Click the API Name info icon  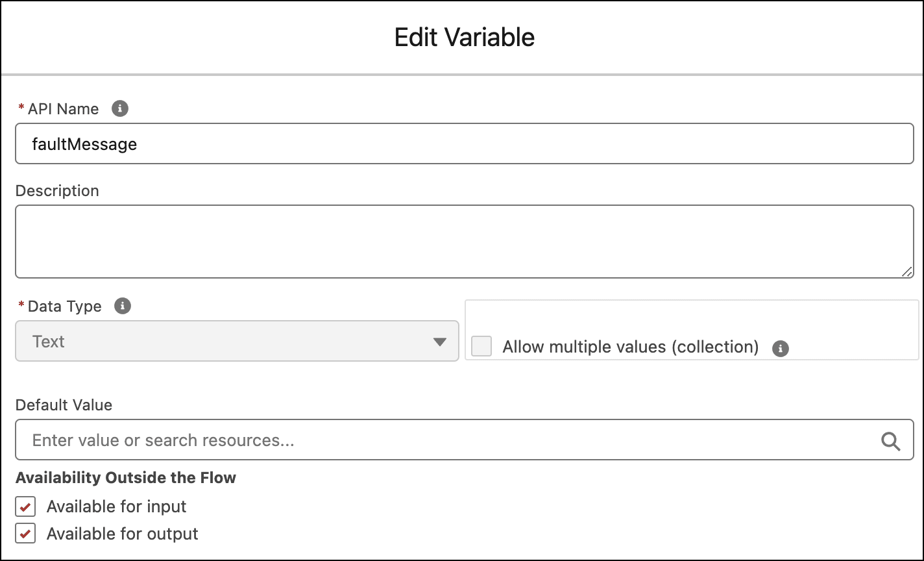[120, 108]
